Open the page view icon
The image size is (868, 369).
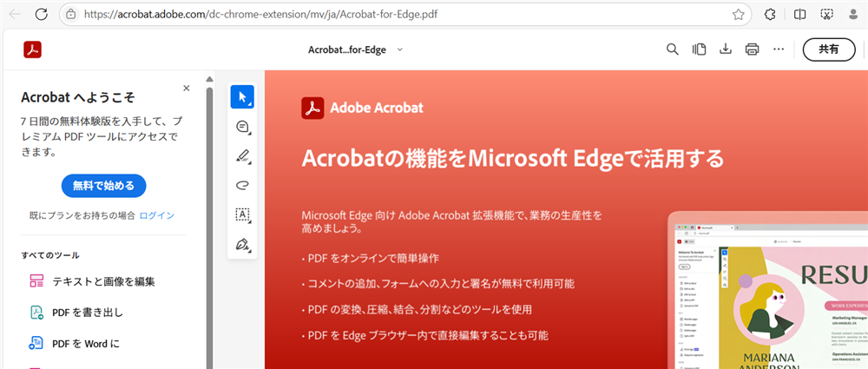(x=699, y=49)
